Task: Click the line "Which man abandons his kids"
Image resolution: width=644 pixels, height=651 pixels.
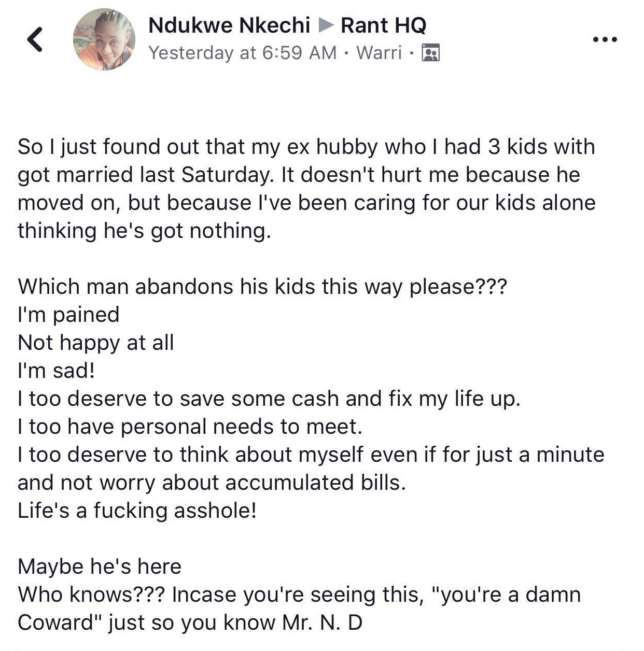Action: [x=262, y=287]
